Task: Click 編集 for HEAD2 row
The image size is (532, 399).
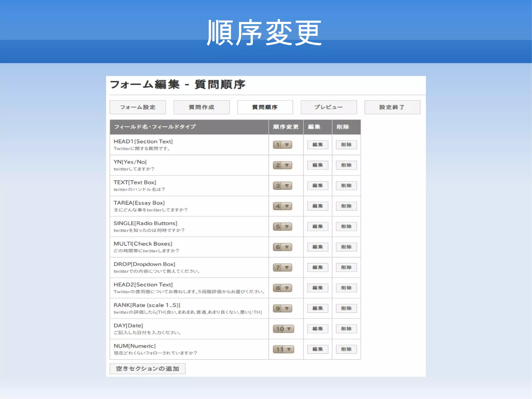Action: 318,288
